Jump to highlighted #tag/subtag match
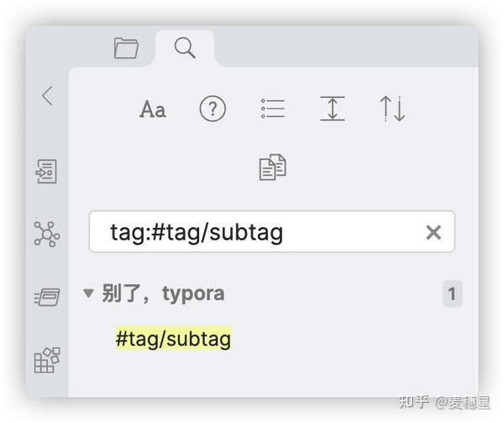Screen dimensions: 504x423 (173, 339)
